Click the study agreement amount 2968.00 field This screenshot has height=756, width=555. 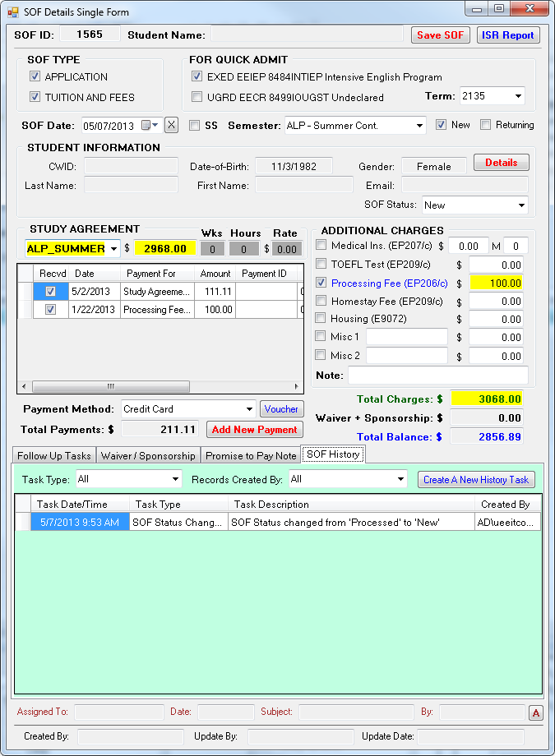coord(165,248)
